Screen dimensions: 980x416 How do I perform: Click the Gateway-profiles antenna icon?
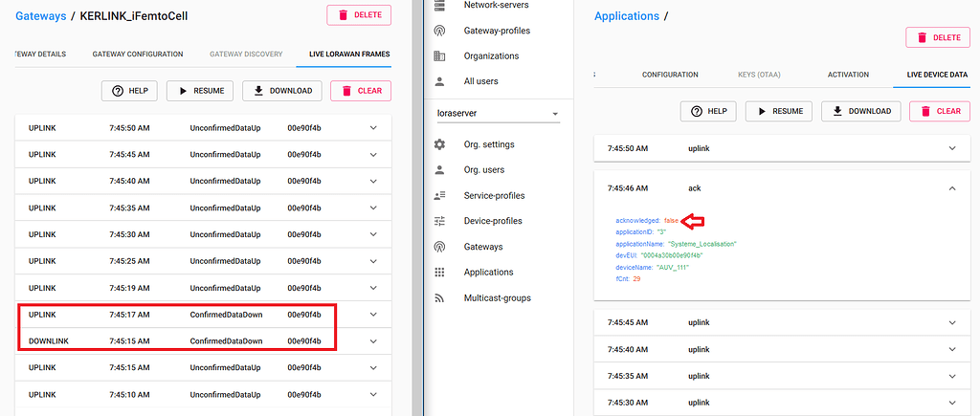click(x=439, y=31)
